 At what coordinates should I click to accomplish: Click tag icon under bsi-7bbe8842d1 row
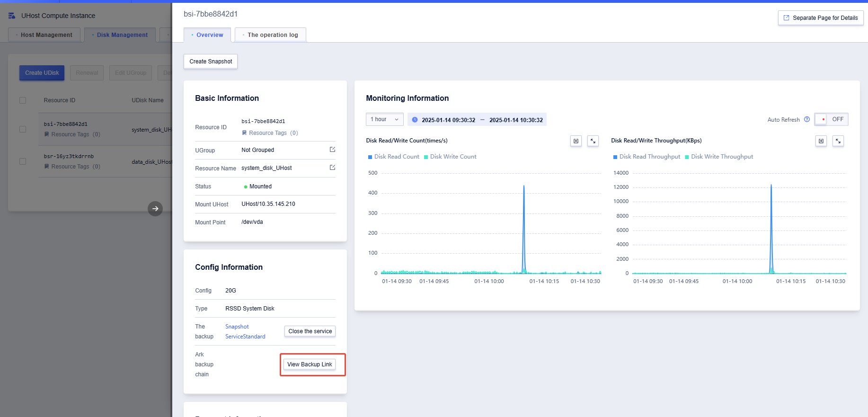click(46, 134)
